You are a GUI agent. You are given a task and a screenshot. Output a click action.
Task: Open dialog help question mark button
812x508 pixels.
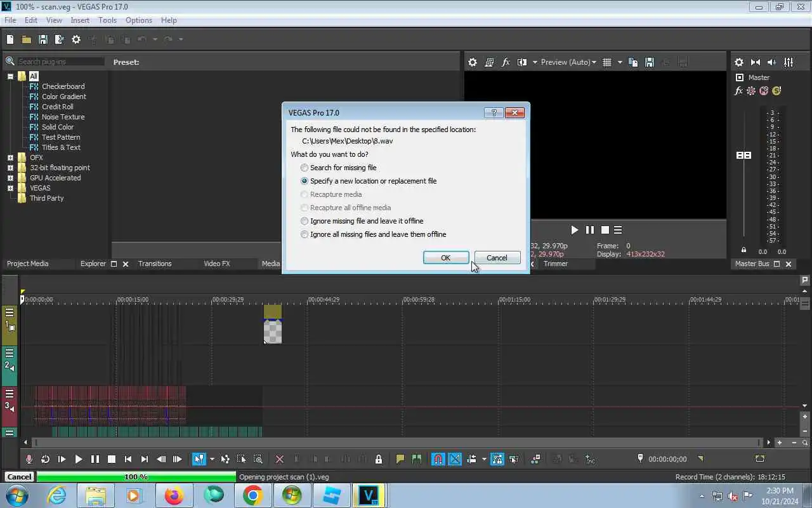coord(494,112)
